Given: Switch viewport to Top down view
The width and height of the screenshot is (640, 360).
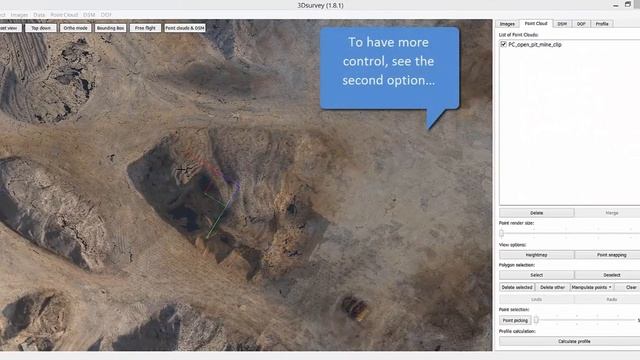Looking at the screenshot, I should point(41,28).
